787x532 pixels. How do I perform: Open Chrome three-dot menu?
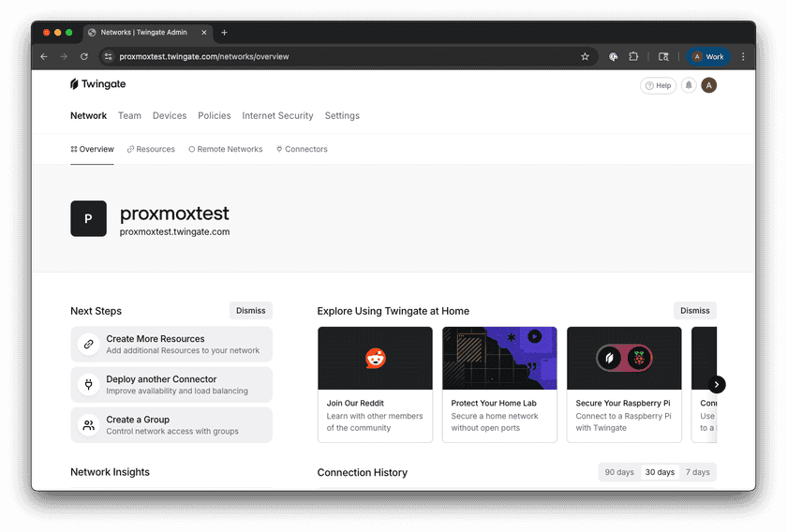coord(743,56)
